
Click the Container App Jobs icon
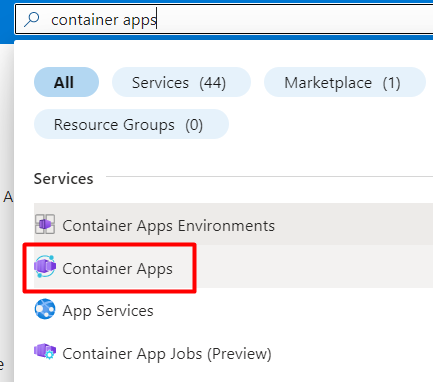pyautogui.click(x=45, y=352)
